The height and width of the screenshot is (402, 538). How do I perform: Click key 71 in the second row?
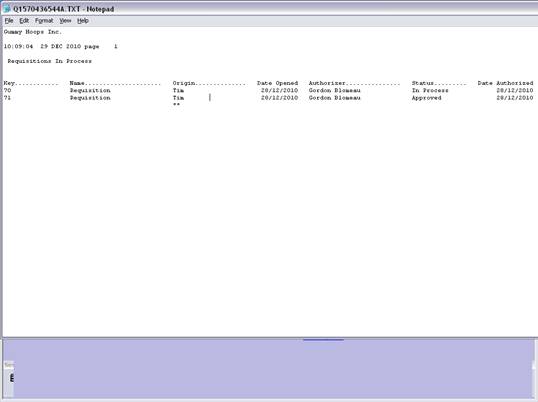click(8, 98)
